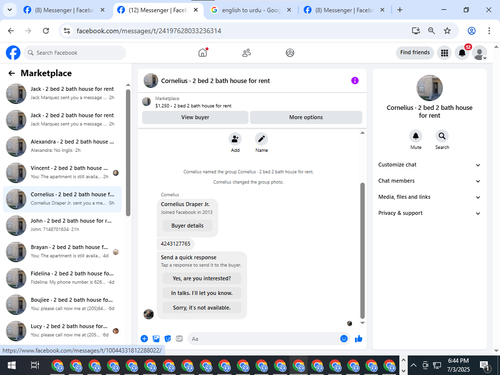This screenshot has height=375, width=500.
Task: Click the Add people icon
Action: click(235, 139)
